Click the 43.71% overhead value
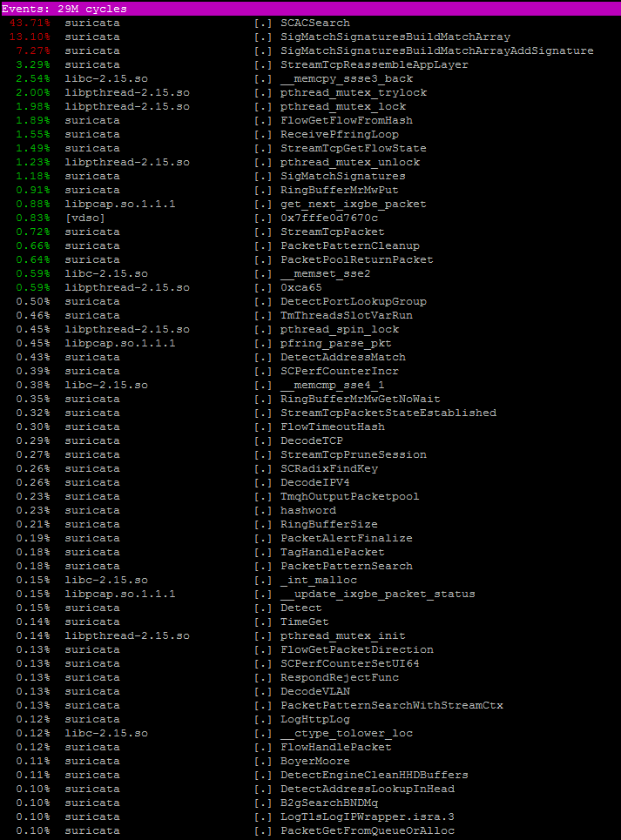This screenshot has height=840, width=621. tap(30, 23)
